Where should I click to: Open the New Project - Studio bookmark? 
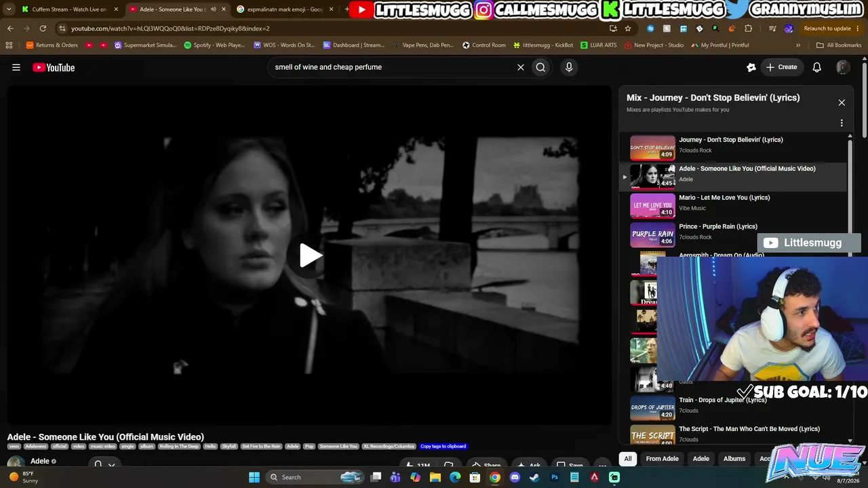(654, 45)
